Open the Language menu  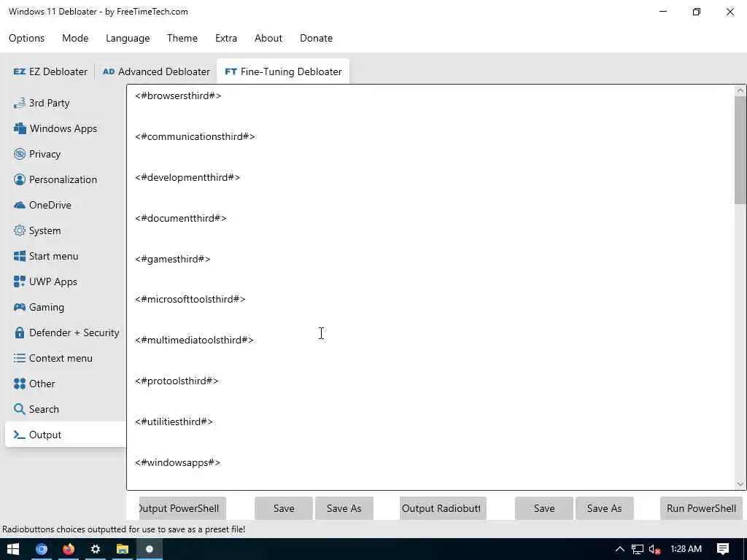(128, 38)
